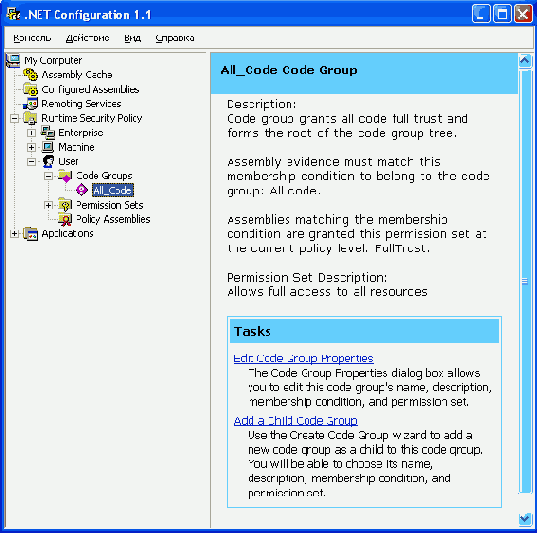Collapse the Code Groups node
The image size is (537, 533).
(49, 176)
